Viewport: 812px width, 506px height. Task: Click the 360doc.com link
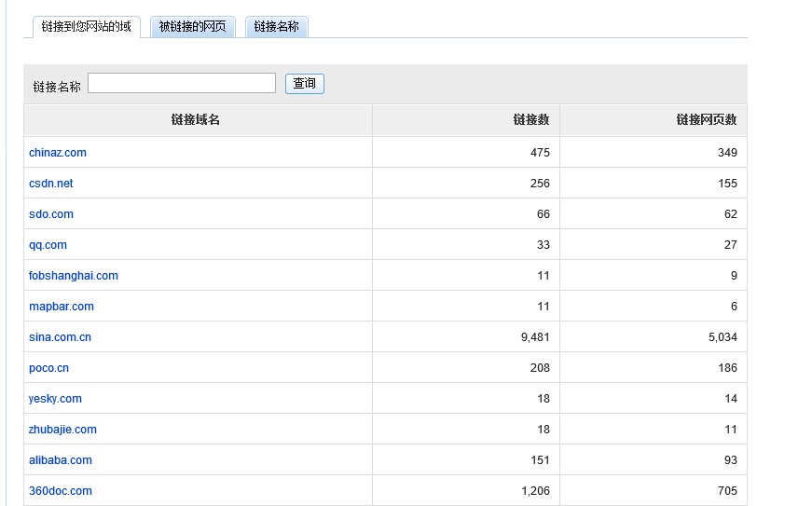pos(61,491)
